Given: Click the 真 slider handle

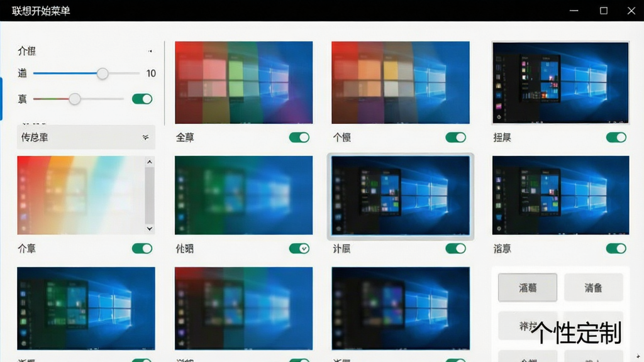Looking at the screenshot, I should (74, 99).
